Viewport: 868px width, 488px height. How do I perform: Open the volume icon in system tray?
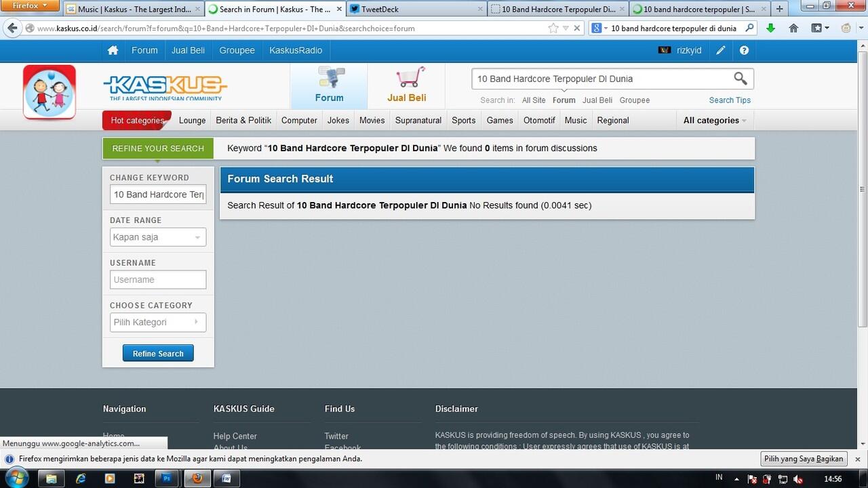[x=798, y=479]
